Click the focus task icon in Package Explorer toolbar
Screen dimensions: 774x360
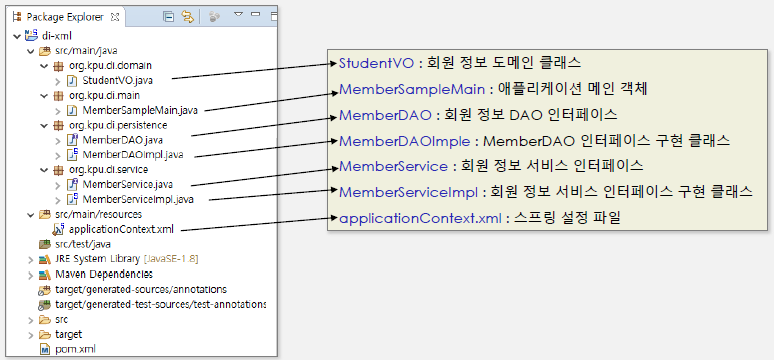(214, 17)
